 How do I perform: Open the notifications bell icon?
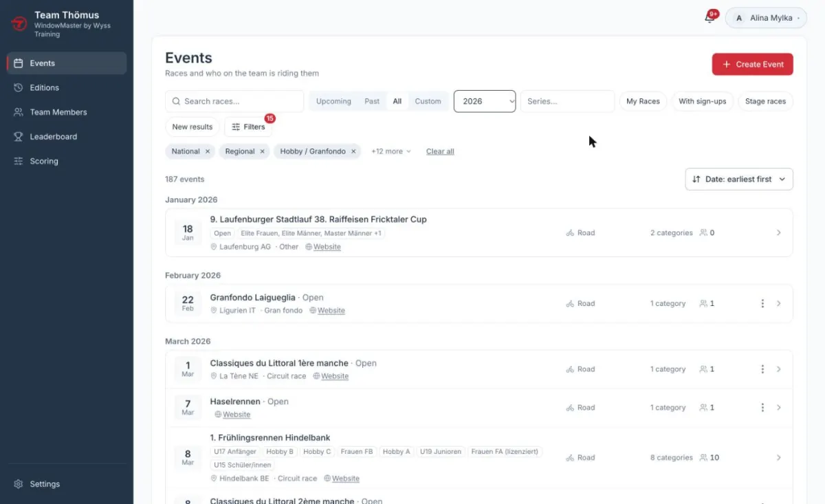709,18
